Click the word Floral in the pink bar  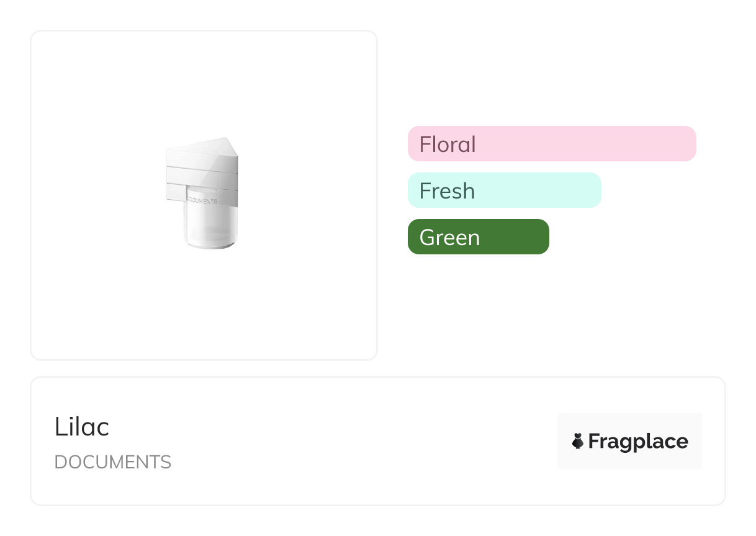tap(448, 145)
